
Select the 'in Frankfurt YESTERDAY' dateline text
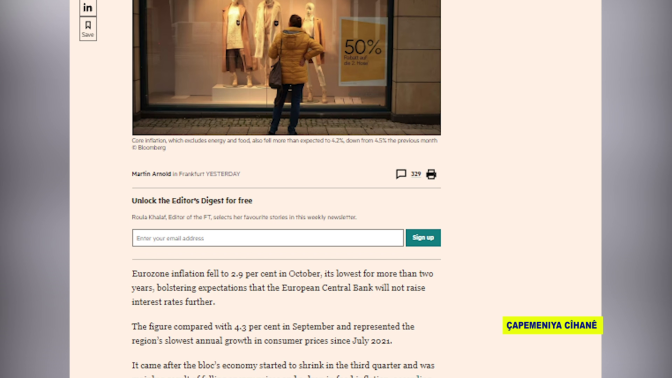click(206, 174)
